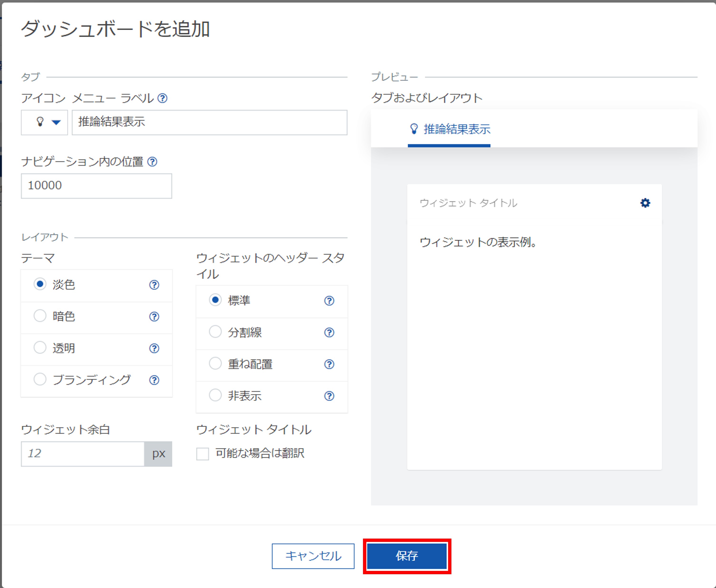Image resolution: width=716 pixels, height=588 pixels.
Task: Click help icon next to アイコン メニュー ラベル
Action: 163,98
